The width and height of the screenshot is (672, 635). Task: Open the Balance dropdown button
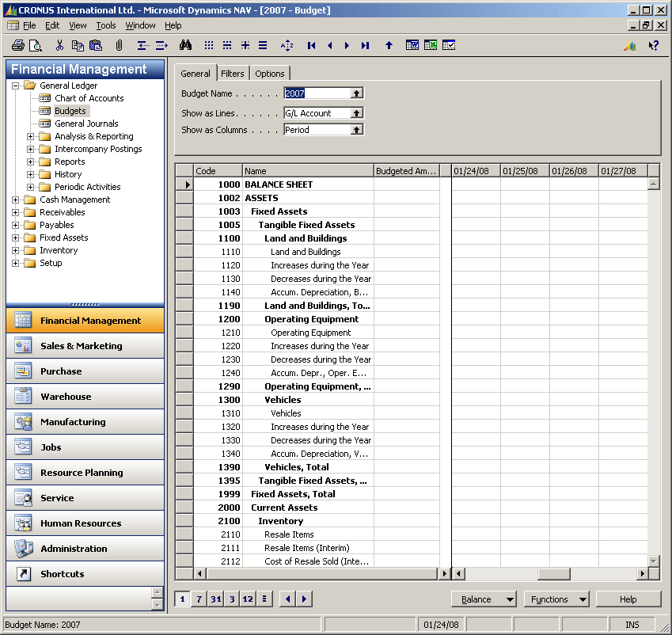tap(484, 599)
